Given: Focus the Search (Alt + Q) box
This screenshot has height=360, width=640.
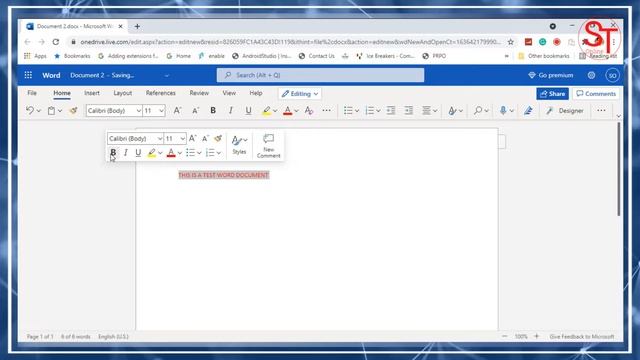Looking at the screenshot, I should [320, 75].
